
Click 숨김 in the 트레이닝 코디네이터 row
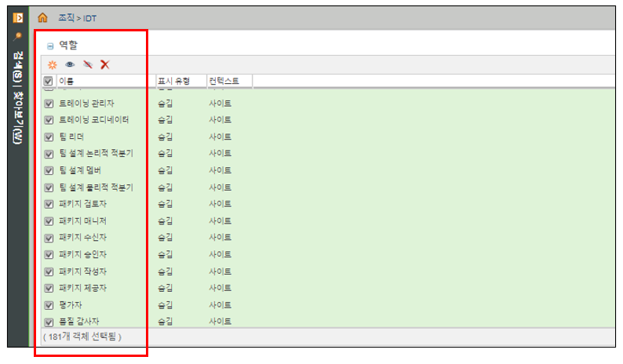pyautogui.click(x=166, y=119)
